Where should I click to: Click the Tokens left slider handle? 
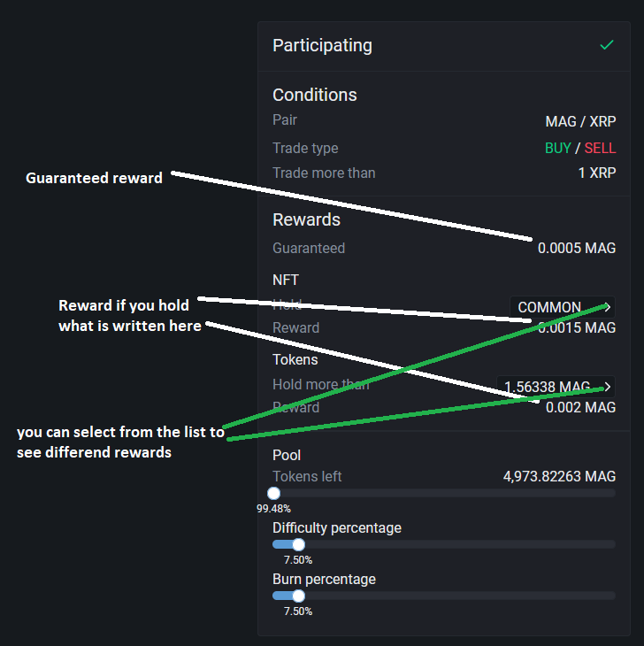273,493
